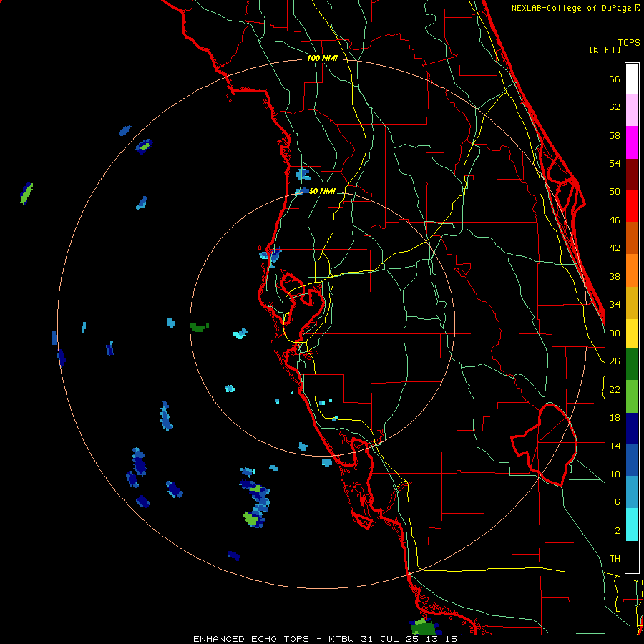Click the 30 value on the scale
644x644 pixels.
click(615, 333)
